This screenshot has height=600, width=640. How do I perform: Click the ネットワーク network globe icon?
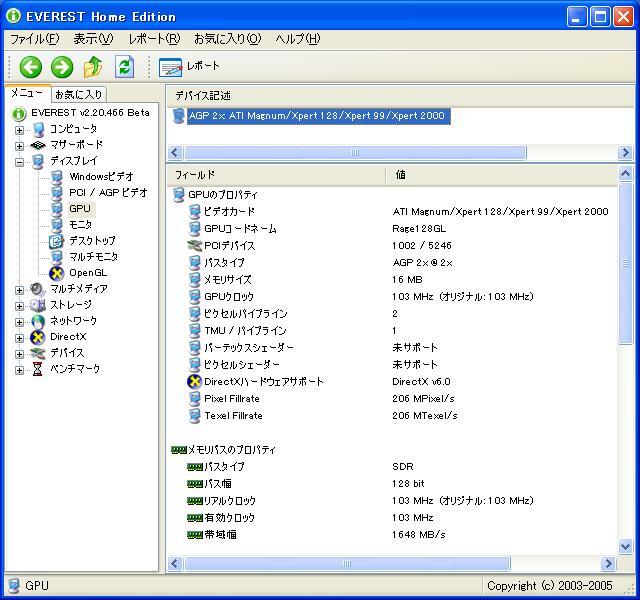[x=38, y=322]
